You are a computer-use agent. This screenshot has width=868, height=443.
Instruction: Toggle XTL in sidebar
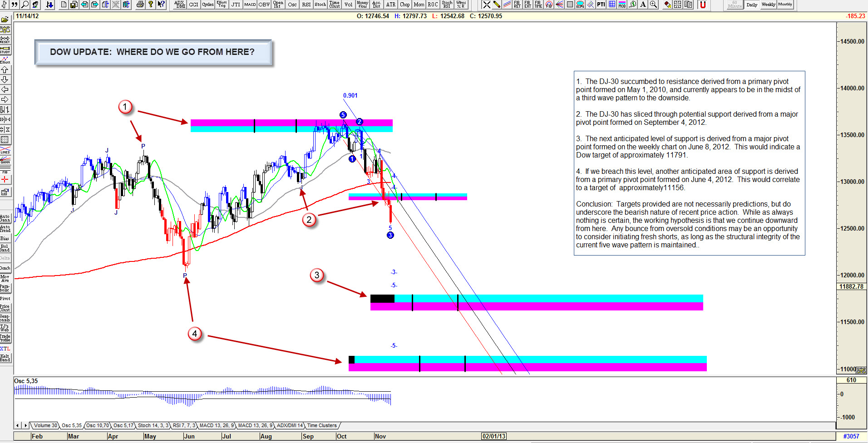click(5, 348)
